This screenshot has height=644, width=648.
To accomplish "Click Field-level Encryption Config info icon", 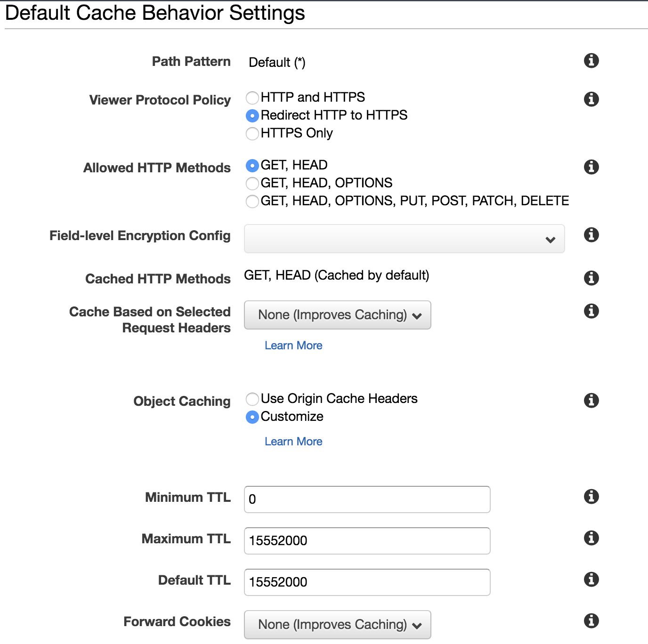I will 591,235.
